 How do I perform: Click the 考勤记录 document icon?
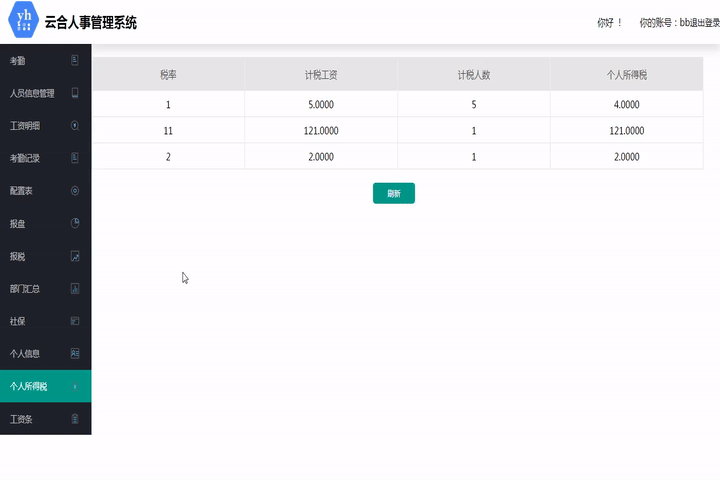(x=75, y=158)
